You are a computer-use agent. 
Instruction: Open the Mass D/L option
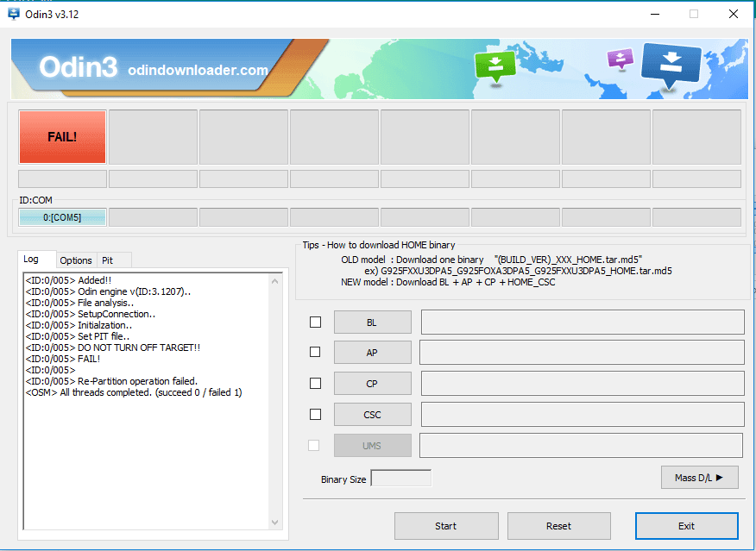click(x=700, y=478)
